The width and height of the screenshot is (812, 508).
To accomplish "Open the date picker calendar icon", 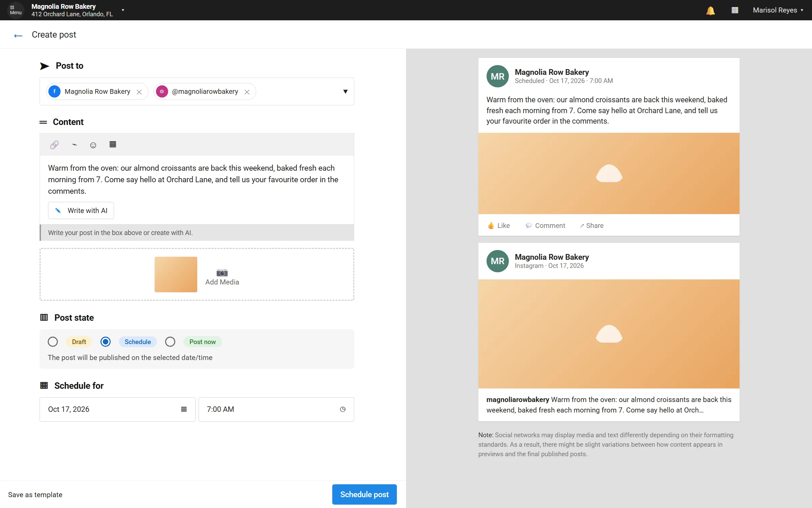I will (184, 409).
